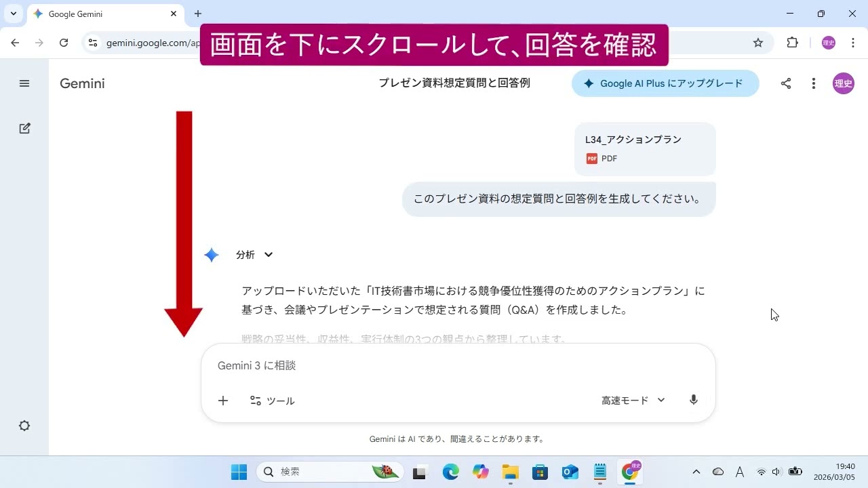Click the user prompt message bubble

pos(559,199)
